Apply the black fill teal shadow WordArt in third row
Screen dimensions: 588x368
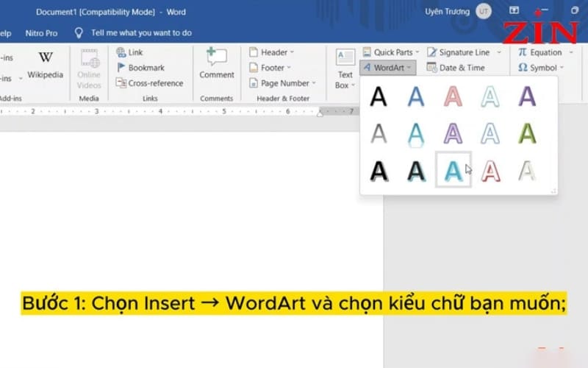[x=416, y=171]
